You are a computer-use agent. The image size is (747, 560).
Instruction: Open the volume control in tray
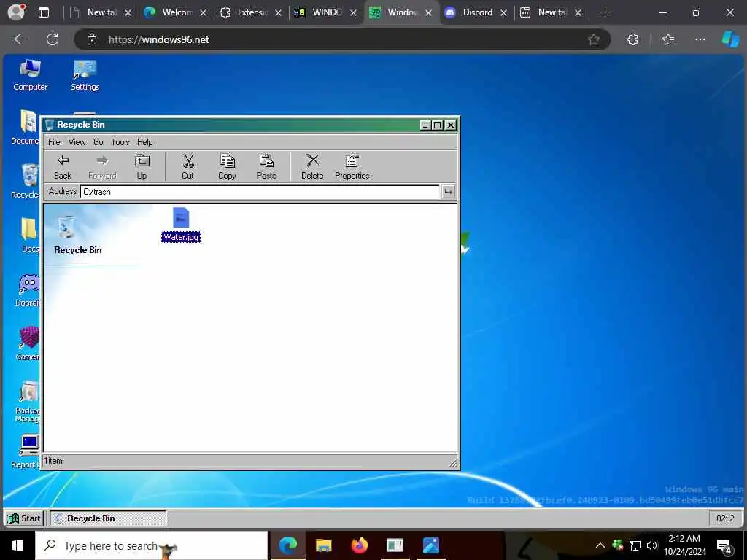pos(652,545)
